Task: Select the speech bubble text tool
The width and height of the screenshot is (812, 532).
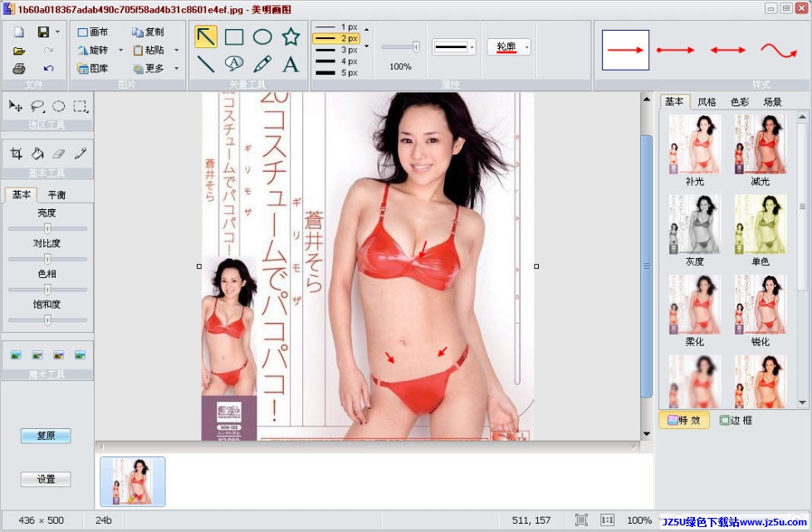Action: pyautogui.click(x=234, y=64)
